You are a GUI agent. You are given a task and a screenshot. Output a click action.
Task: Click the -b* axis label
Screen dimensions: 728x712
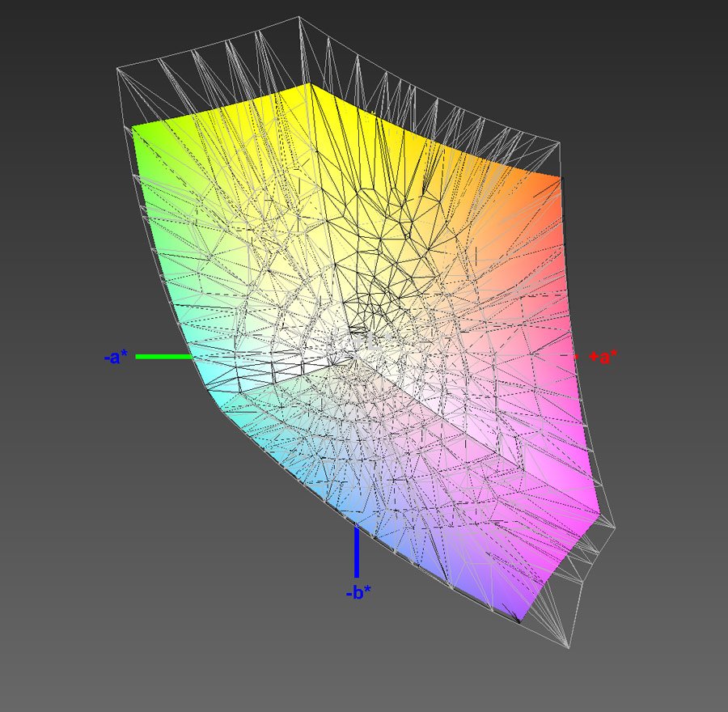[x=358, y=592]
